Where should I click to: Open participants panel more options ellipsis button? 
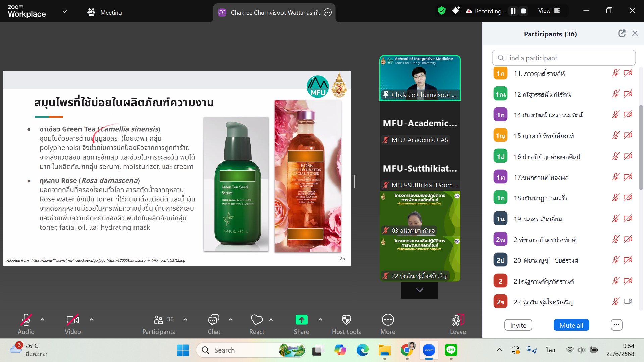(x=616, y=325)
